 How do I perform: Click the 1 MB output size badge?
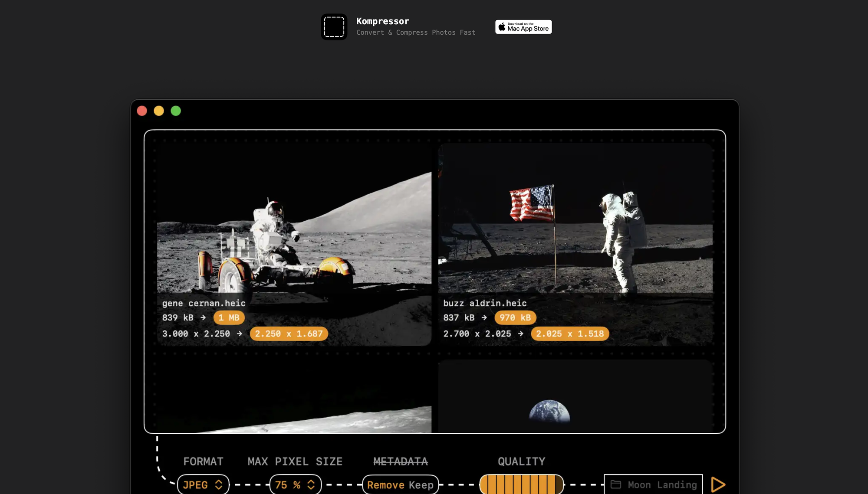[229, 317]
